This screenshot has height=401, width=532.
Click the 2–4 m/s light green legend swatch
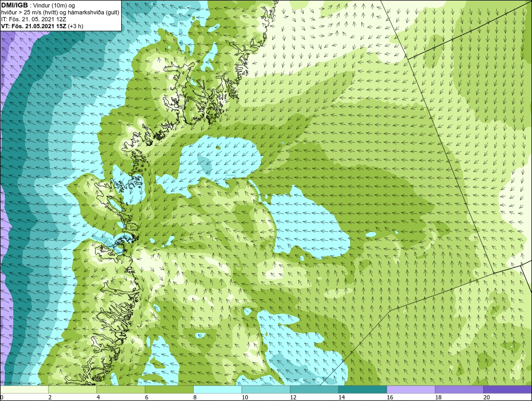click(72, 389)
